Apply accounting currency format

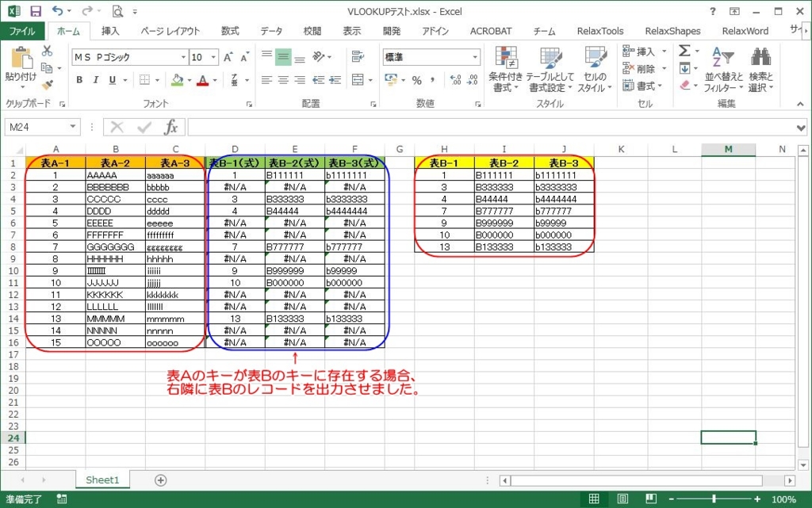click(390, 80)
